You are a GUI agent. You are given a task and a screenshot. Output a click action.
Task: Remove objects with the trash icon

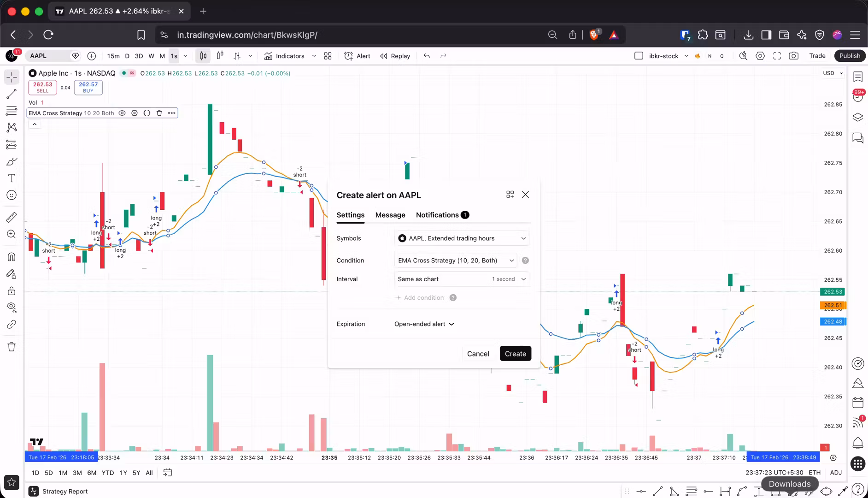point(12,347)
